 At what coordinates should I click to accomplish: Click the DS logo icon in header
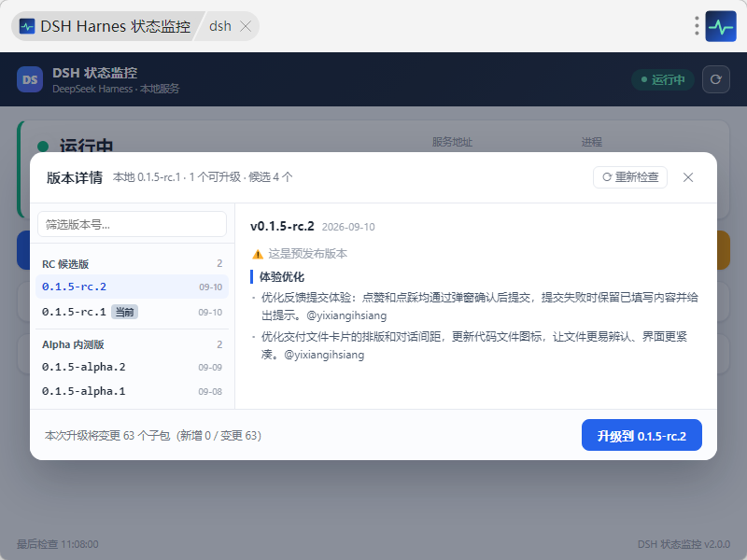click(x=30, y=79)
